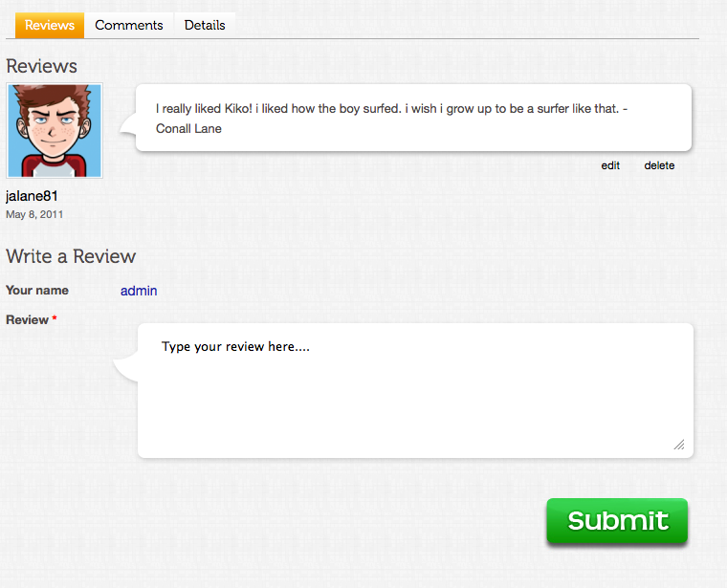Click the 'Reviews' section heading
The height and width of the screenshot is (588, 727).
[x=41, y=66]
